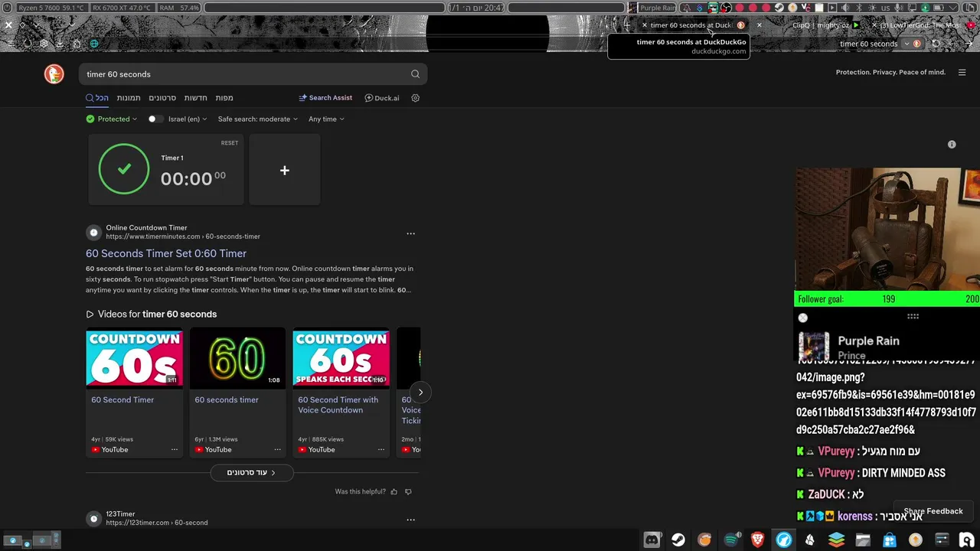980x551 pixels.
Task: Open 60 Seconds Timer Set 0:60 Timer link
Action: pyautogui.click(x=166, y=253)
